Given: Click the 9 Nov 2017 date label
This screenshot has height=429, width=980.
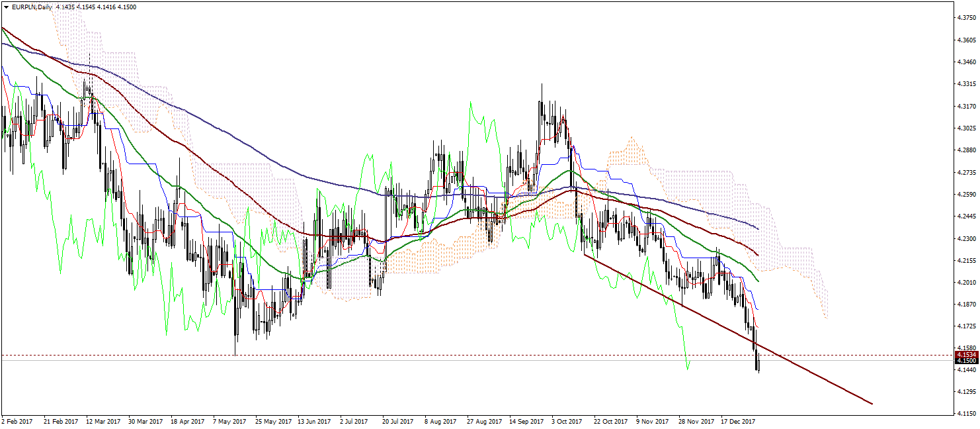Looking at the screenshot, I should [653, 421].
